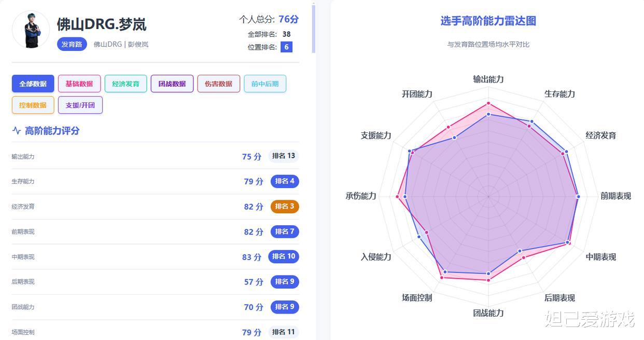Click the 排名 13 badge for 输出能力
Screen dimensions: 644x340
click(x=284, y=156)
